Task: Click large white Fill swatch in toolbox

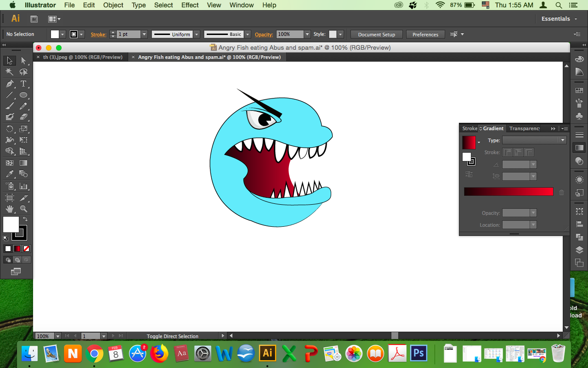Action: [x=11, y=224]
